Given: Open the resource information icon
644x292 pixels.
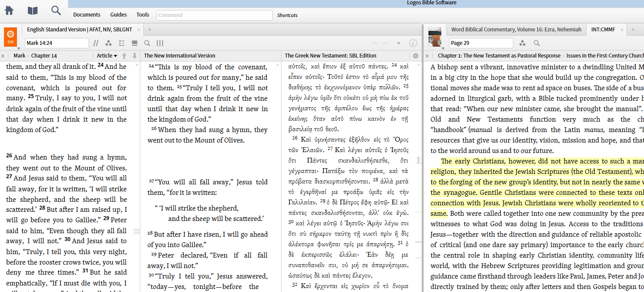Looking at the screenshot, I should (x=413, y=43).
